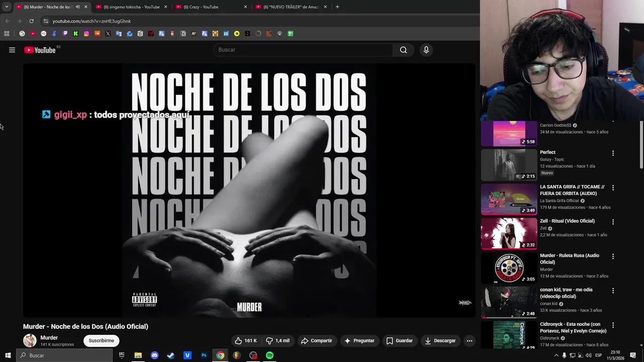Click the address bar URL
The image size is (644, 362).
(92, 21)
